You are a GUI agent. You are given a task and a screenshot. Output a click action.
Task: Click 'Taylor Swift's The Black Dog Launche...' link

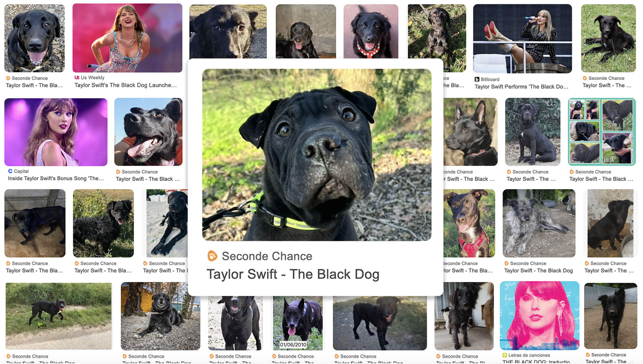(x=126, y=85)
